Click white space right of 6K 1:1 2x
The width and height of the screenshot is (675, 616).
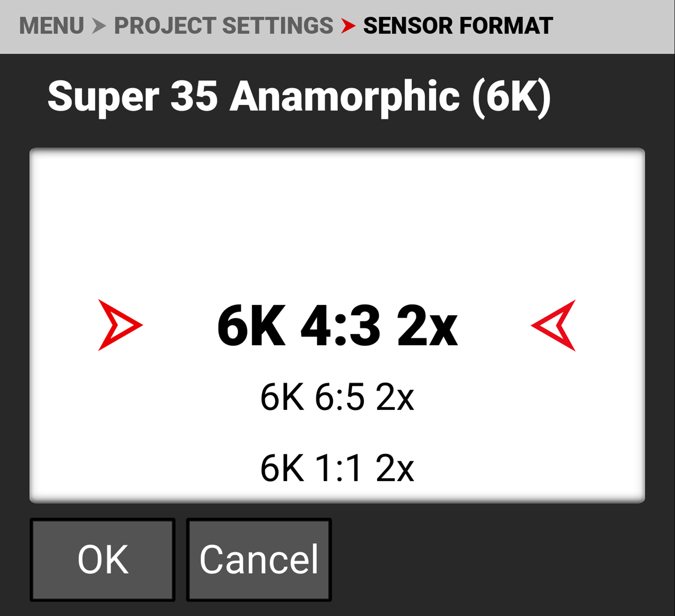point(526,468)
